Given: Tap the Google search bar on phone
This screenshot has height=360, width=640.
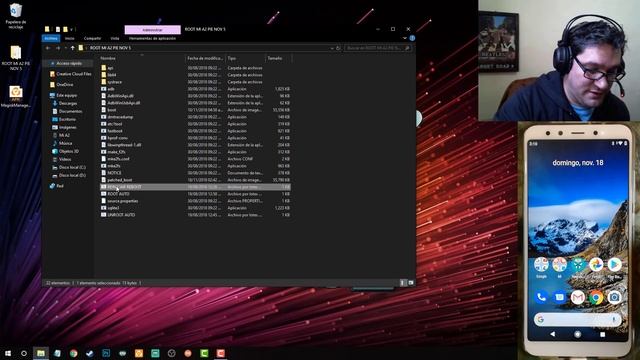Looking at the screenshot, I should click(578, 320).
